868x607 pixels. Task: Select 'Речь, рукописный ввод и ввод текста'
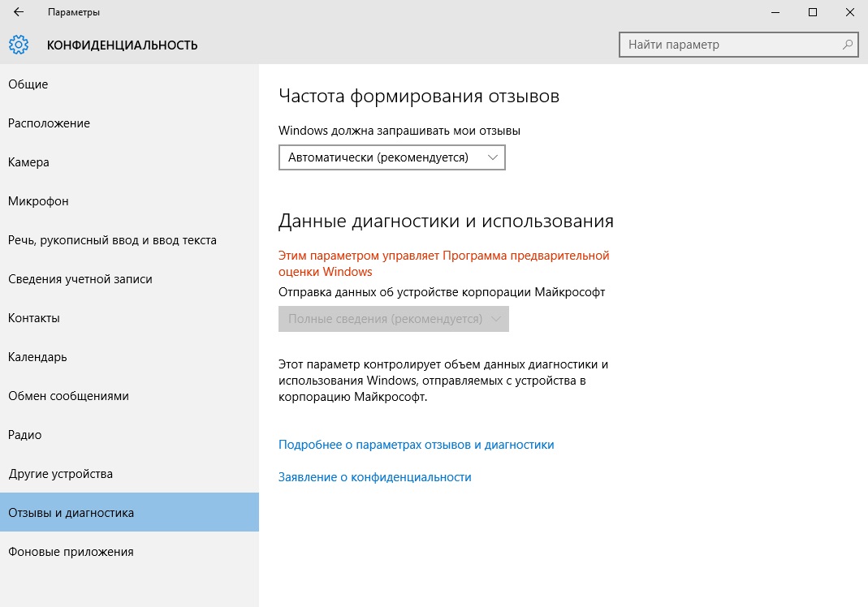pos(130,240)
